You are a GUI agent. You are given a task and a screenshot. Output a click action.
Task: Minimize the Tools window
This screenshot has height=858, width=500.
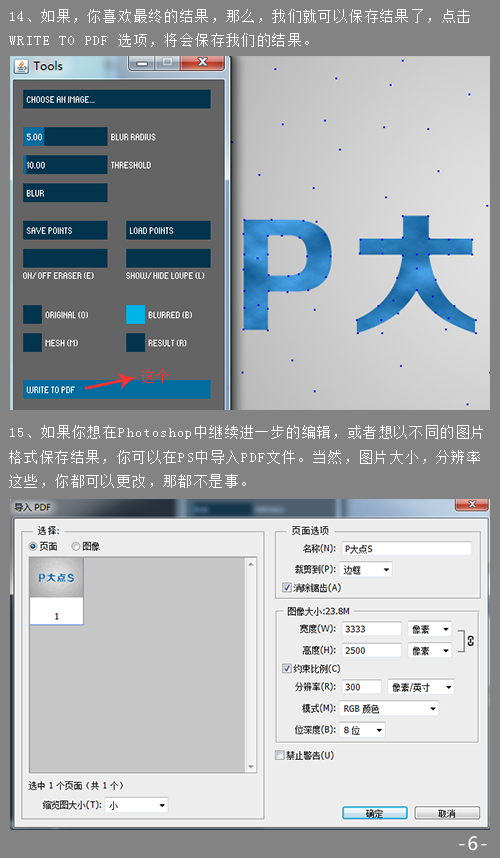point(142,63)
